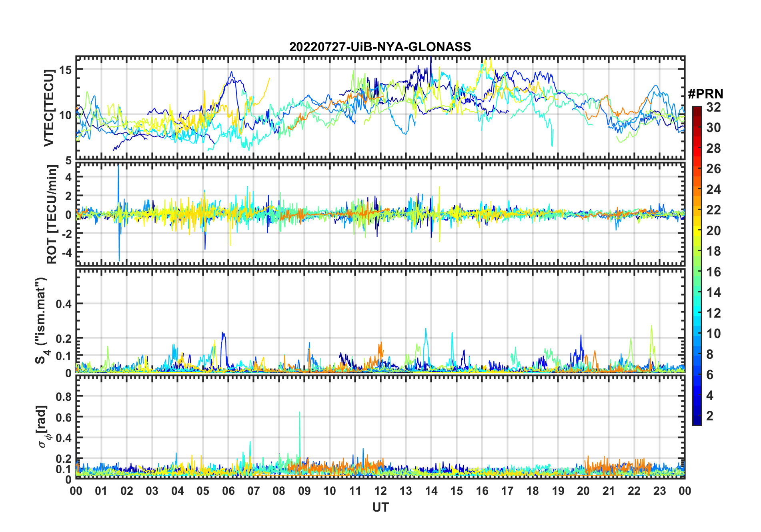Click the sigma-phi y-axis tick label 0.6
The height and width of the screenshot is (532, 761).
[x=64, y=417]
